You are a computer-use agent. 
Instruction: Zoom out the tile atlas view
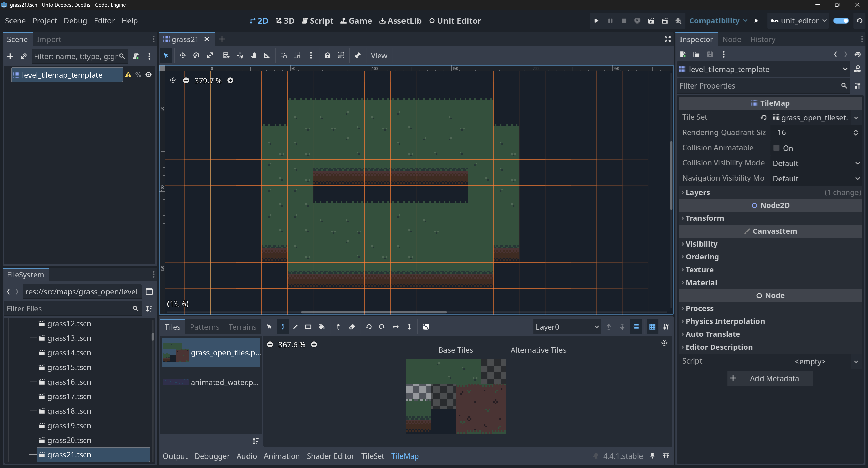(x=270, y=344)
